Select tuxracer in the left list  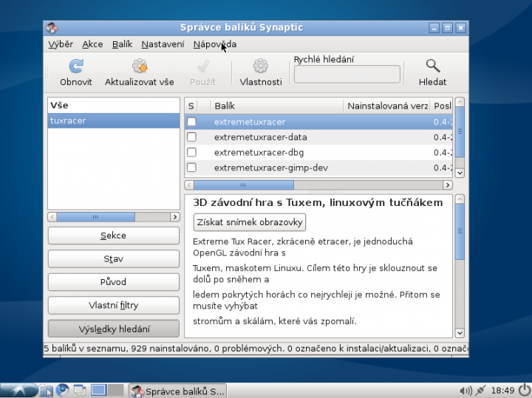coord(114,120)
